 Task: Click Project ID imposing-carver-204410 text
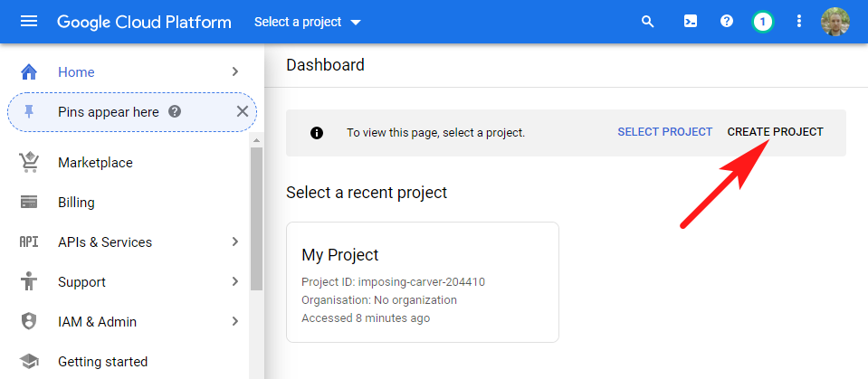click(393, 282)
